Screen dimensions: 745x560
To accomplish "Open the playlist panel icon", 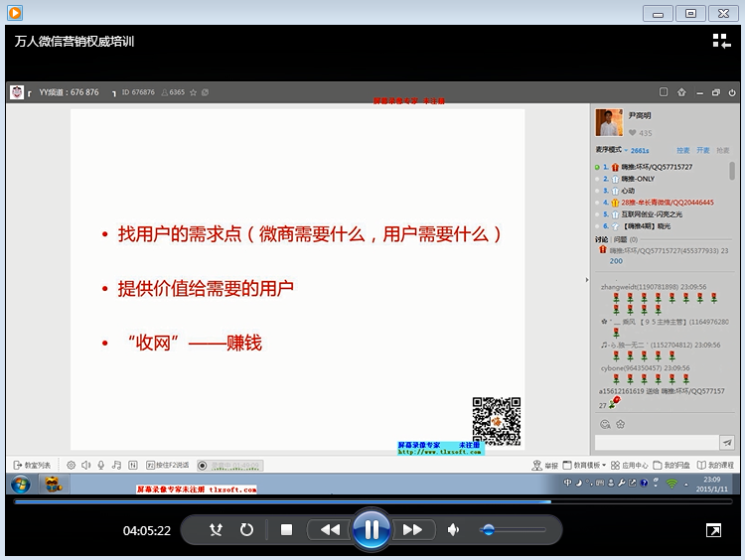I will (x=721, y=41).
